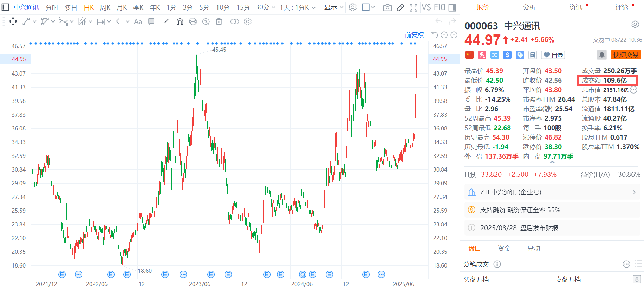The image size is (644, 289).
Task: Select the polygon shape drawing tool
Action: coord(45,22)
